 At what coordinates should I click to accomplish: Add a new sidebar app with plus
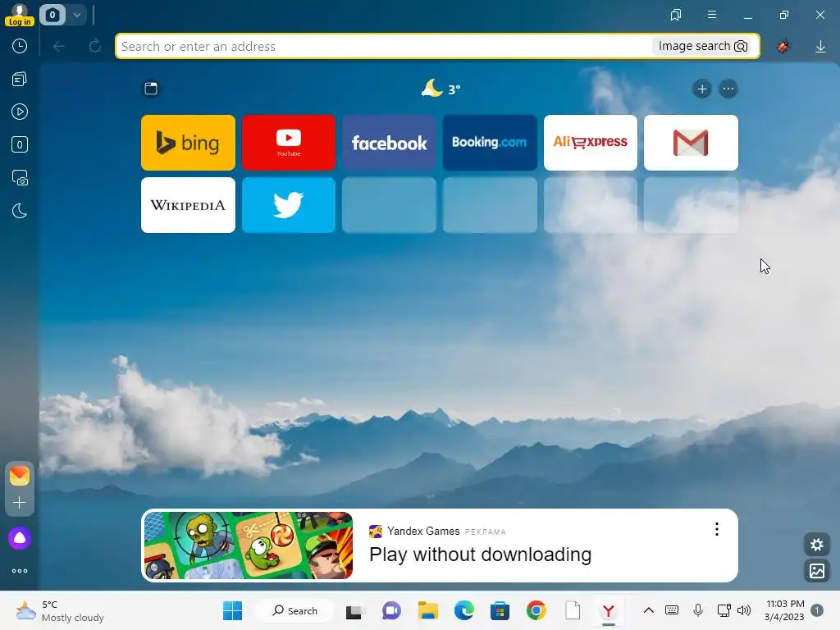20,503
